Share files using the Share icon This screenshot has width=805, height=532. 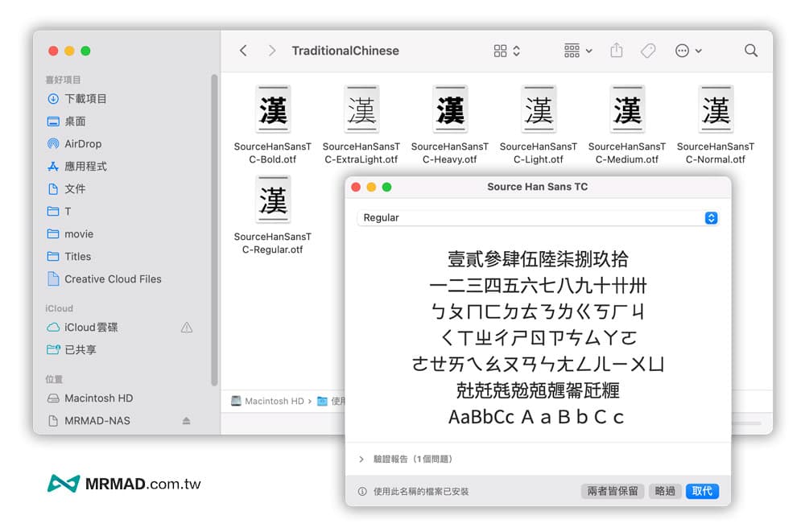[x=617, y=50]
